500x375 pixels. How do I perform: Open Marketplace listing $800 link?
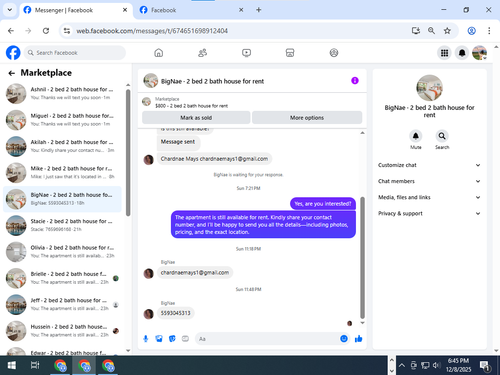(191, 106)
